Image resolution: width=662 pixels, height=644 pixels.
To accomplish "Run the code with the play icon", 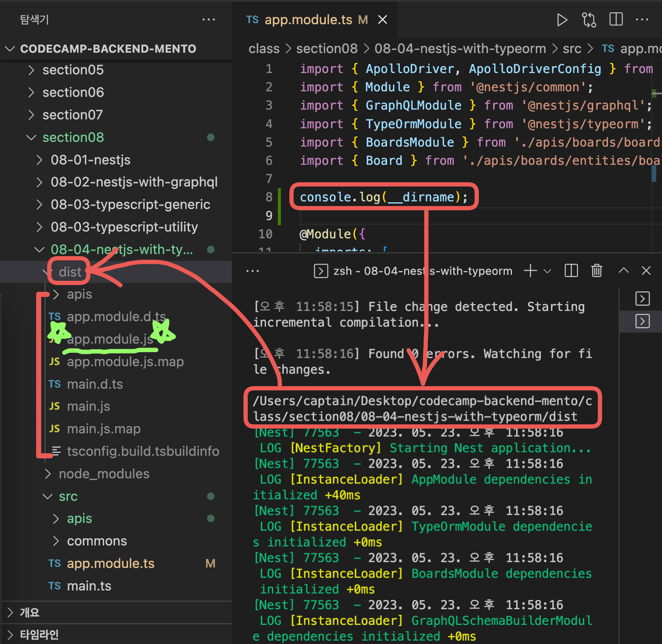I will coord(562,20).
